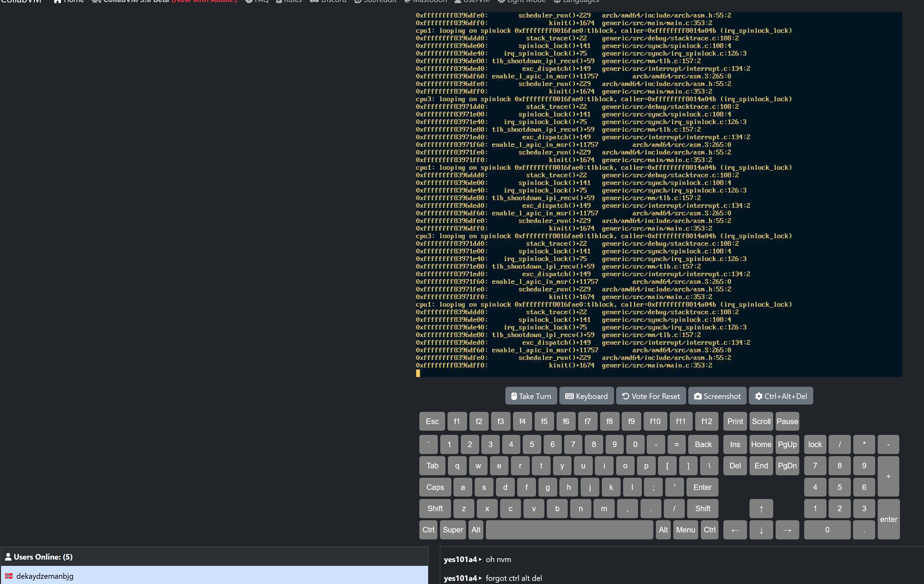
Task: Open the Menu key on virtual keyboard
Action: pos(685,530)
